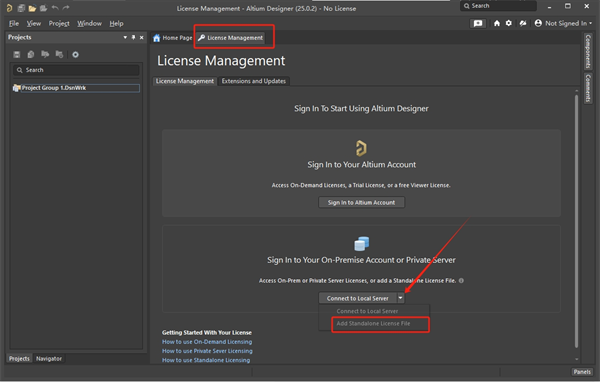Click Sign In to Altium Account button
600x382 pixels.
(361, 202)
